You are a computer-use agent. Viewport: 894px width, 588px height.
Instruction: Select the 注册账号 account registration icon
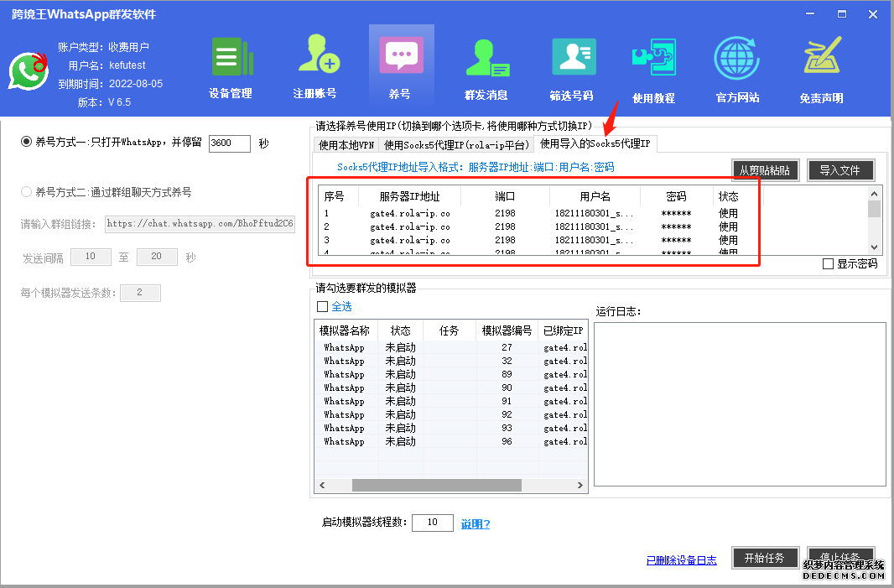coord(315,67)
